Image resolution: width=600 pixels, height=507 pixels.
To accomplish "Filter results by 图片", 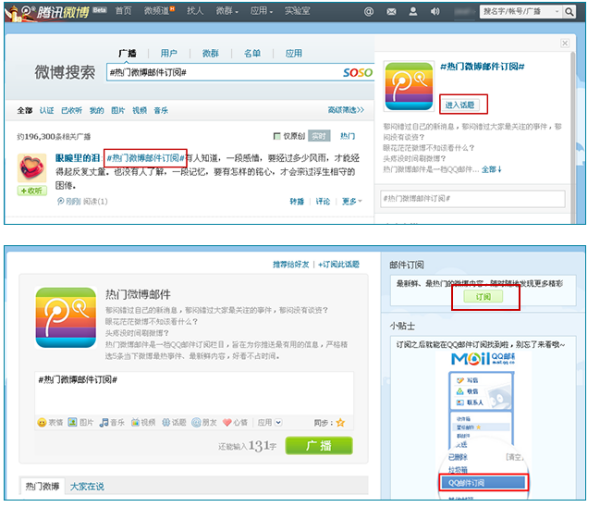I will (120, 112).
